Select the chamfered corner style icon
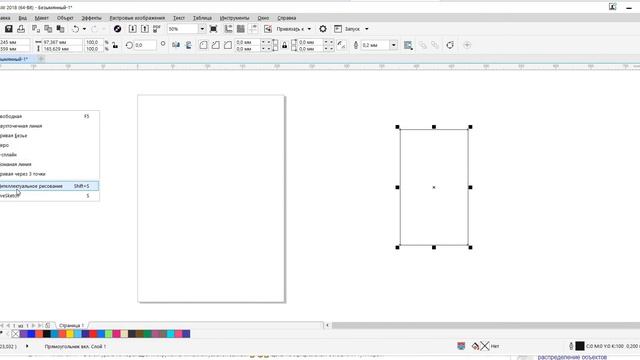 pyautogui.click(x=228, y=45)
